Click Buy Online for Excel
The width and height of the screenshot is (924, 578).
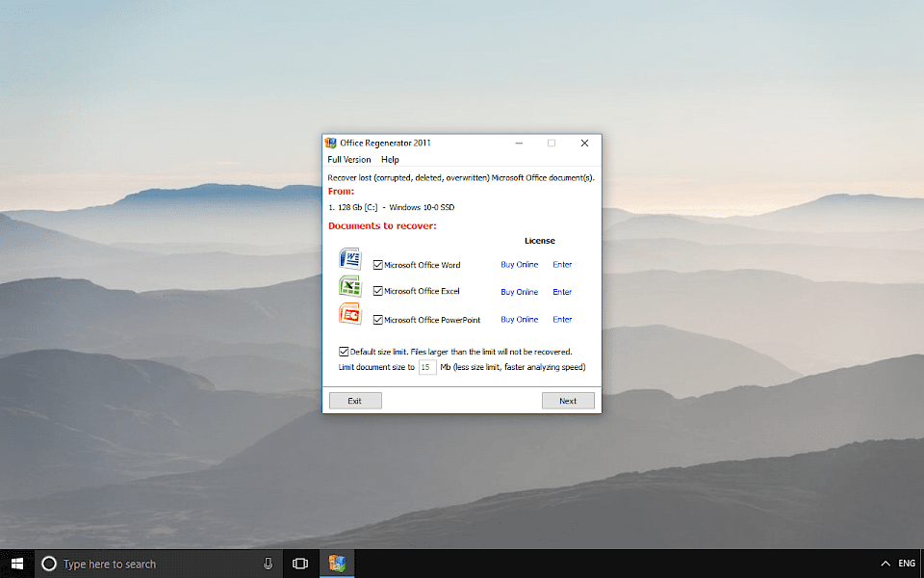point(519,291)
